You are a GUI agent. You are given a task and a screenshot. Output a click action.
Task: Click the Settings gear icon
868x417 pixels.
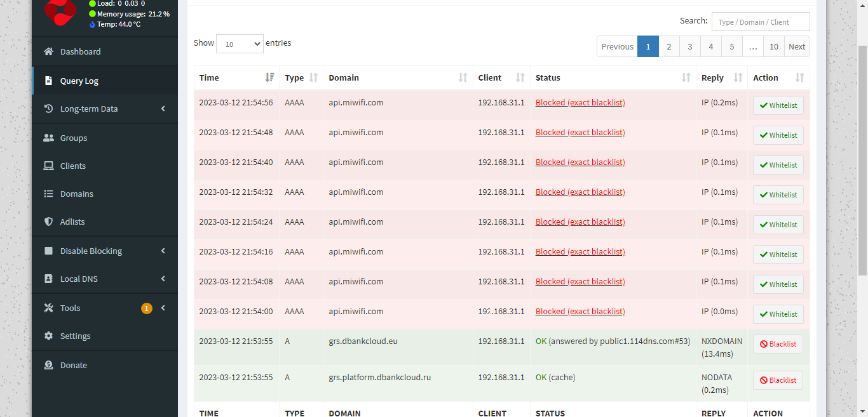coord(48,336)
